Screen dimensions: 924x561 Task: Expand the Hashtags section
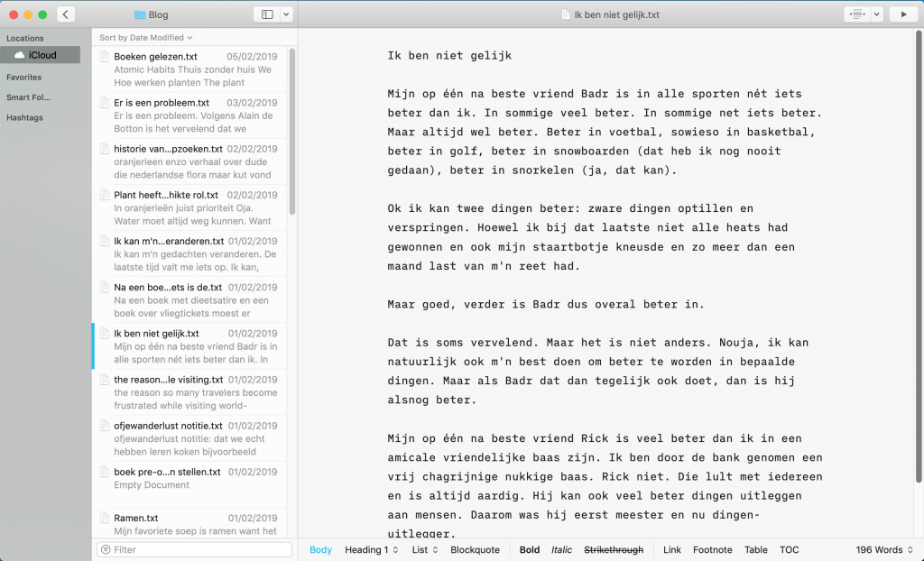[24, 117]
